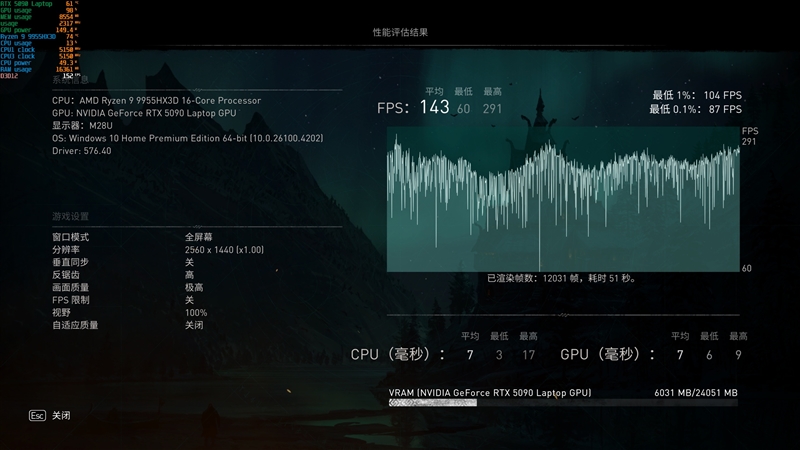Click the 最低 1% 104 FPS reading
The height and width of the screenshot is (450, 800).
[x=695, y=94]
